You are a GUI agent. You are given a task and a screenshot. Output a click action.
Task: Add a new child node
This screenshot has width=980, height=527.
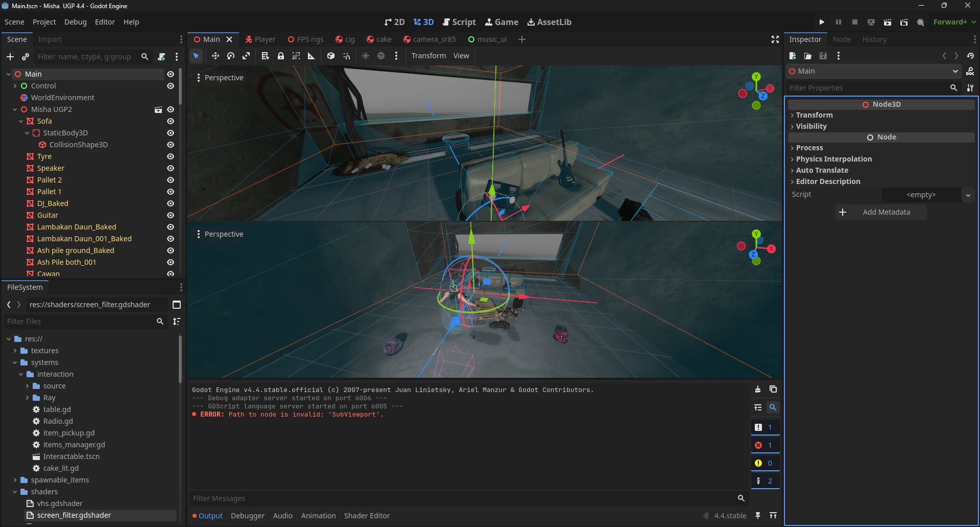10,57
